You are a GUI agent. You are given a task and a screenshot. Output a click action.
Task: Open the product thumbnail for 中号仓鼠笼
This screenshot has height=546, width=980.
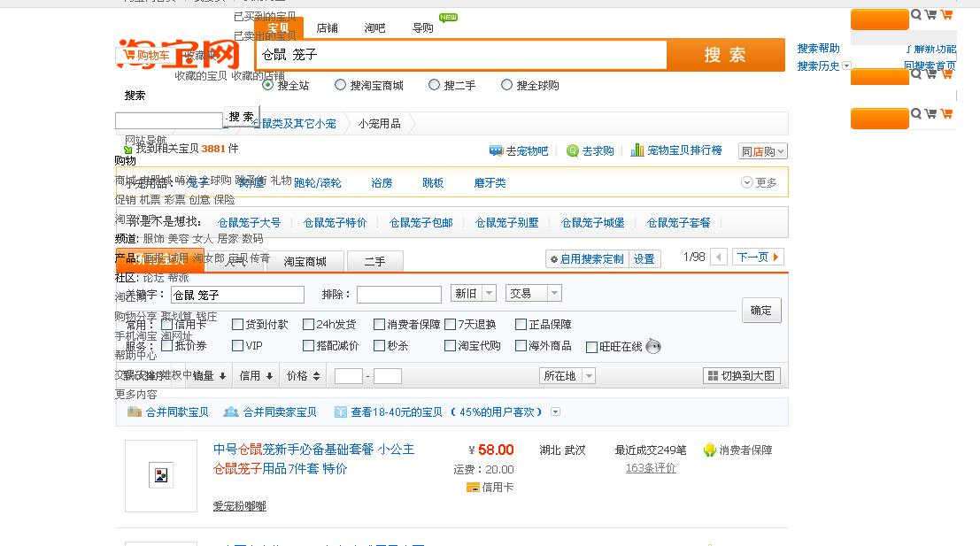160,476
